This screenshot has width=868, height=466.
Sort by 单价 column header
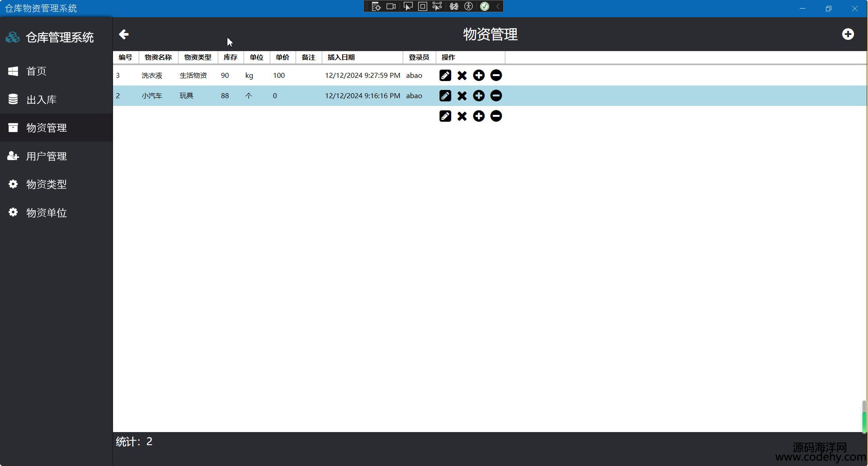pos(283,57)
